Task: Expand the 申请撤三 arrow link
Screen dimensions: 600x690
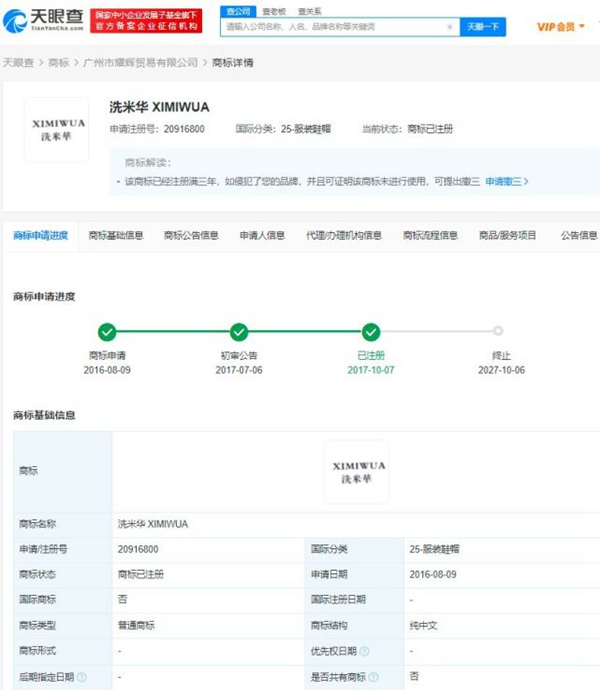Action: coord(506,182)
